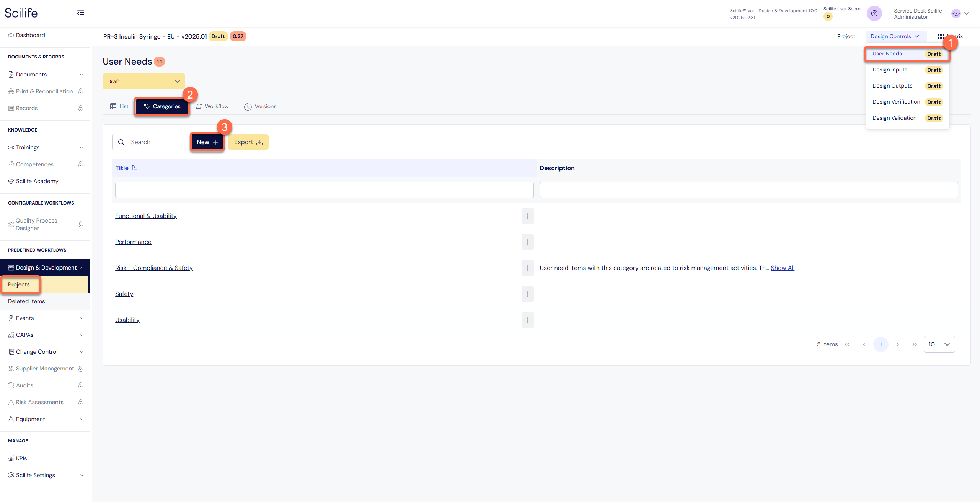Click the lock icon beside Records
The image size is (980, 502).
[80, 108]
